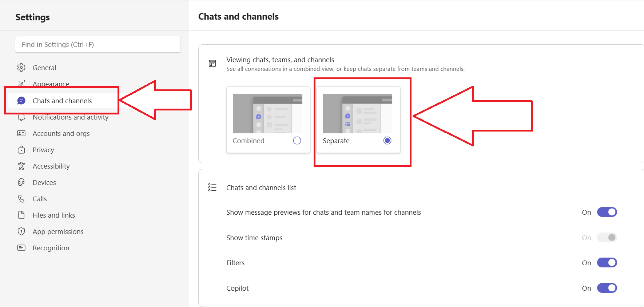Click the General gear icon
Viewport: 644px width, 307px height.
[21, 68]
